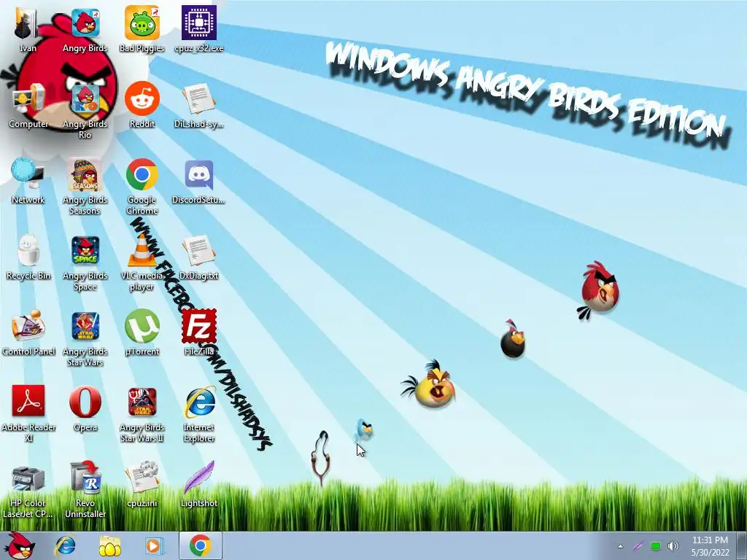Screen dimensions: 747x560
Task: Launch the Opera browser shortcut
Action: 85,402
